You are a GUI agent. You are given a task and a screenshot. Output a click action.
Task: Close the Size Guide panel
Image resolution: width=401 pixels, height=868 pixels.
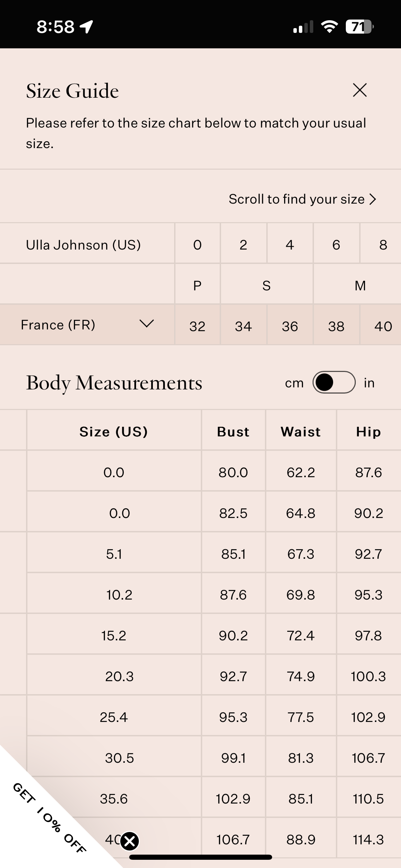[x=360, y=90]
